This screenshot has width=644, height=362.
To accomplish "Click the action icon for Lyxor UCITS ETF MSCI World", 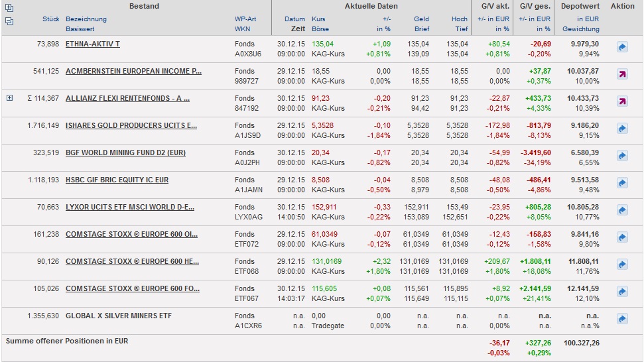I will (622, 210).
